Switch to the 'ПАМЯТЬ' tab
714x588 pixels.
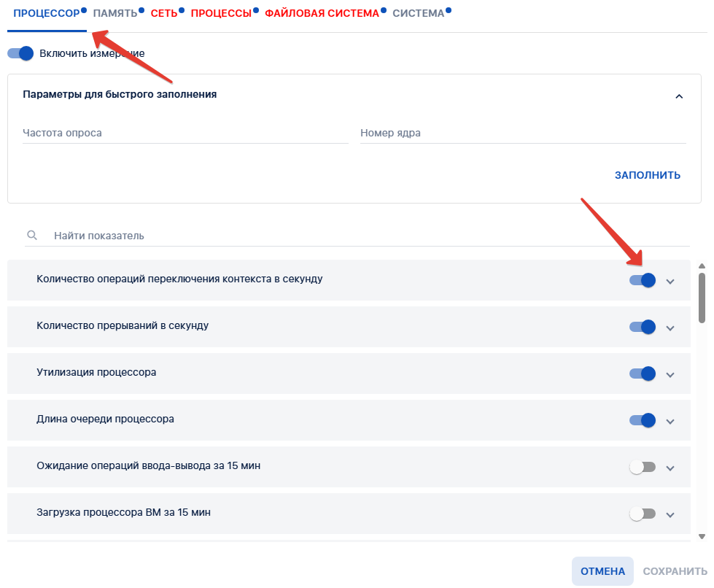[x=115, y=14]
